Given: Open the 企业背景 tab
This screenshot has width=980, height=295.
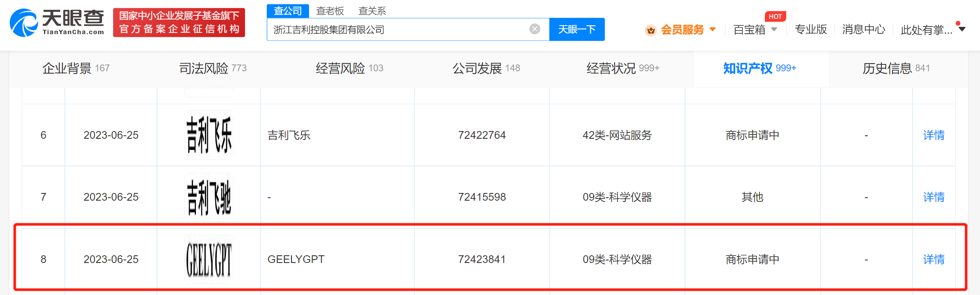Looking at the screenshot, I should tap(76, 68).
